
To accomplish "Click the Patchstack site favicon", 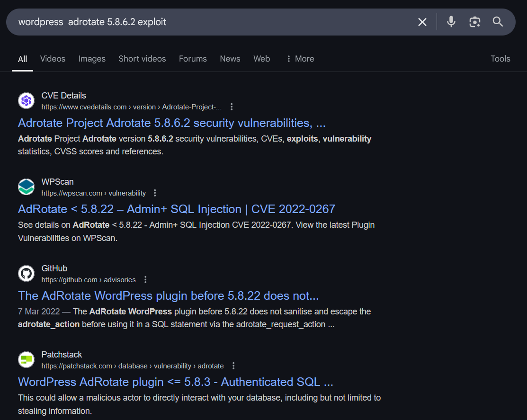I will click(26, 359).
